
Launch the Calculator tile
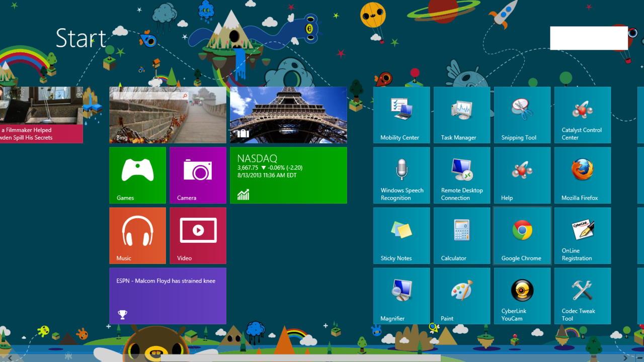[462, 236]
